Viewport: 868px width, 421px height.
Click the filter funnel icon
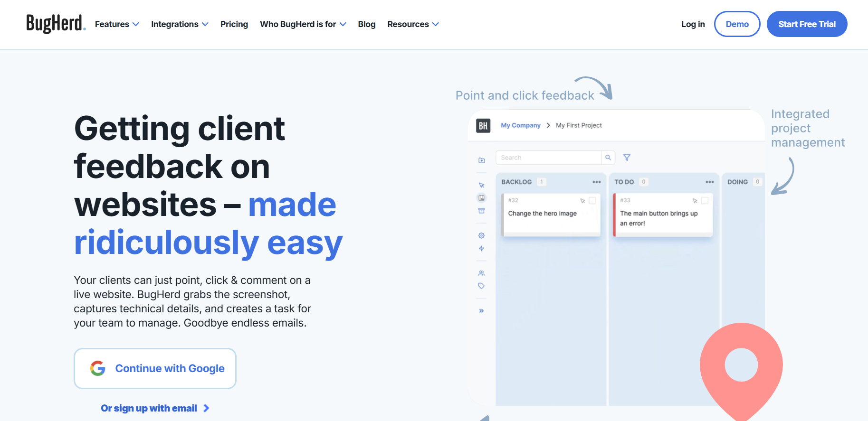coord(627,158)
